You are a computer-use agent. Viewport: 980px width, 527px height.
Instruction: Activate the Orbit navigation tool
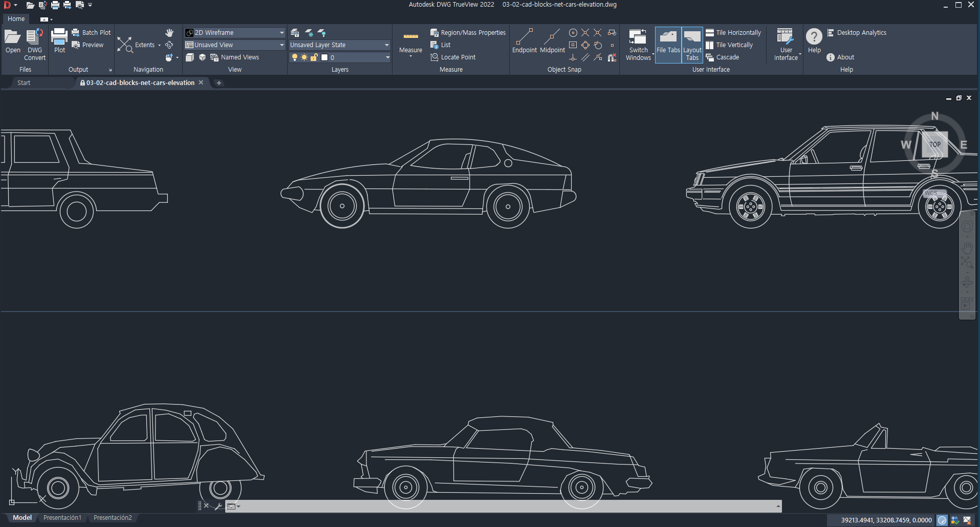(x=169, y=45)
